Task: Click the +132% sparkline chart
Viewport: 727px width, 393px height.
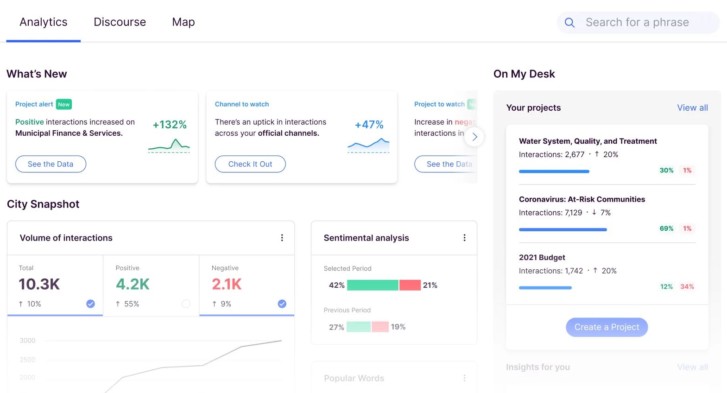Action: (169, 146)
